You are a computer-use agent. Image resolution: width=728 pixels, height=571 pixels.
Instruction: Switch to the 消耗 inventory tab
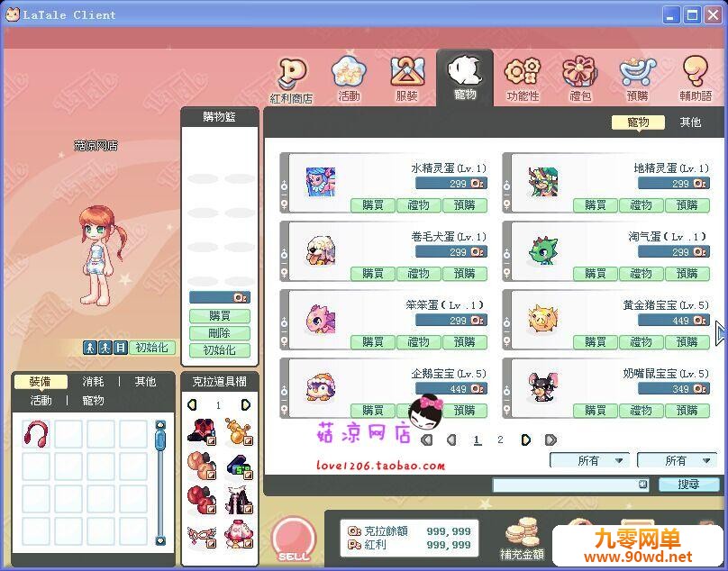tap(93, 382)
